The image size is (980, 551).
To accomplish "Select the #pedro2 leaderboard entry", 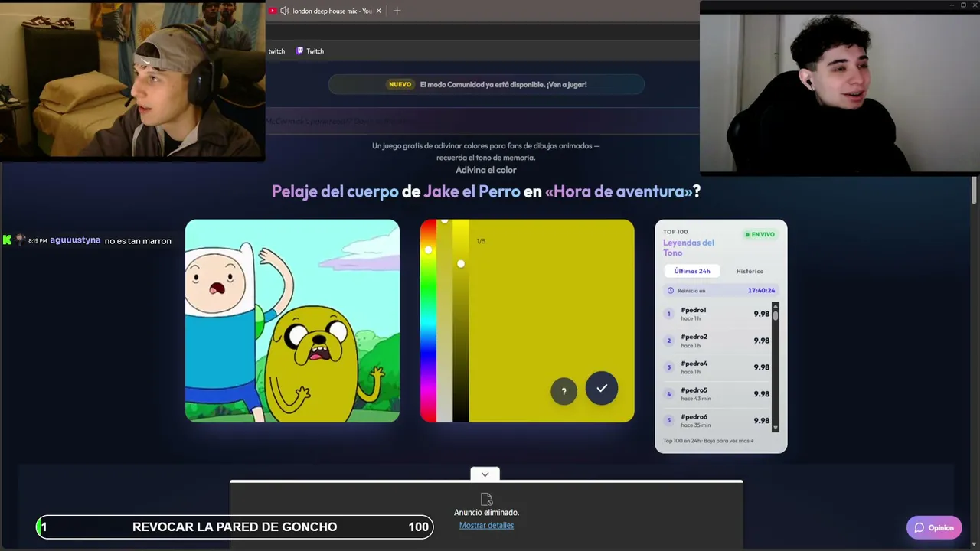I will [x=718, y=341].
